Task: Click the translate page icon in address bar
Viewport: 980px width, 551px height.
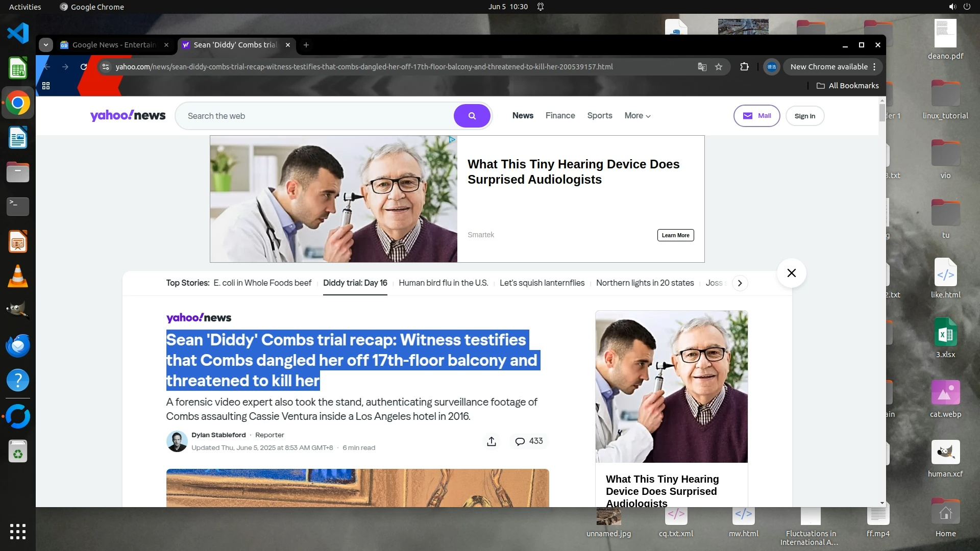Action: click(x=702, y=67)
